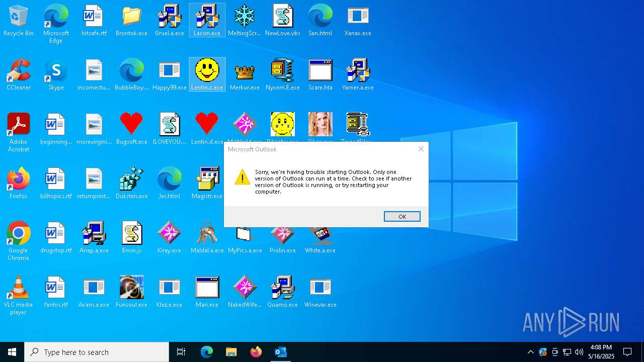Image resolution: width=644 pixels, height=362 pixels.
Task: Select the Happy99.exe file
Action: point(169,75)
